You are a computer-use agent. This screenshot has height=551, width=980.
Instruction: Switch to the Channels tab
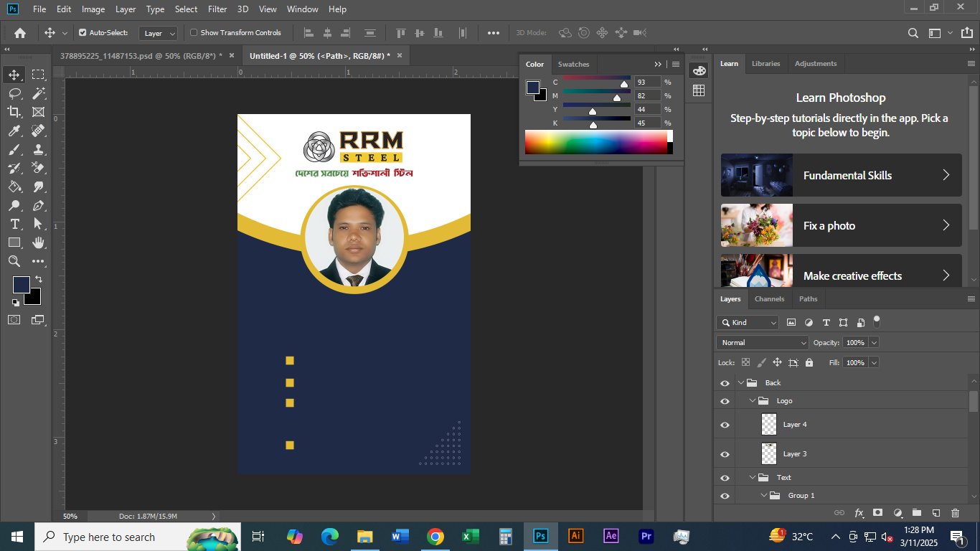(x=769, y=299)
